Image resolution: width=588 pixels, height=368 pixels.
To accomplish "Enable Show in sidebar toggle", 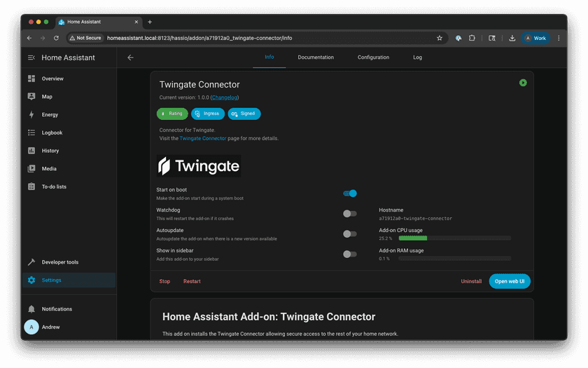I will click(x=350, y=254).
